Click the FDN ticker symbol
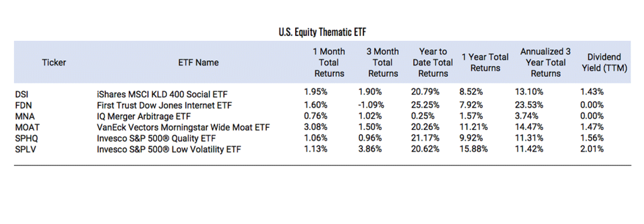The image size is (644, 224). [x=23, y=105]
